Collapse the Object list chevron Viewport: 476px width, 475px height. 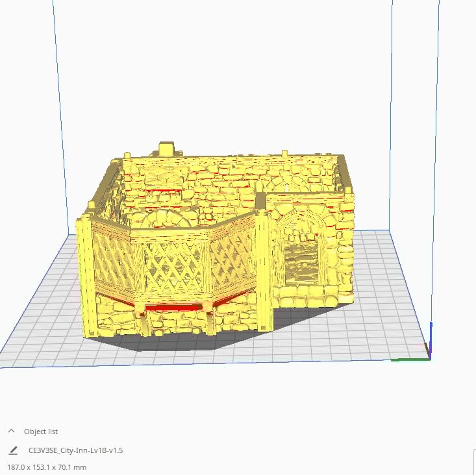coord(12,431)
